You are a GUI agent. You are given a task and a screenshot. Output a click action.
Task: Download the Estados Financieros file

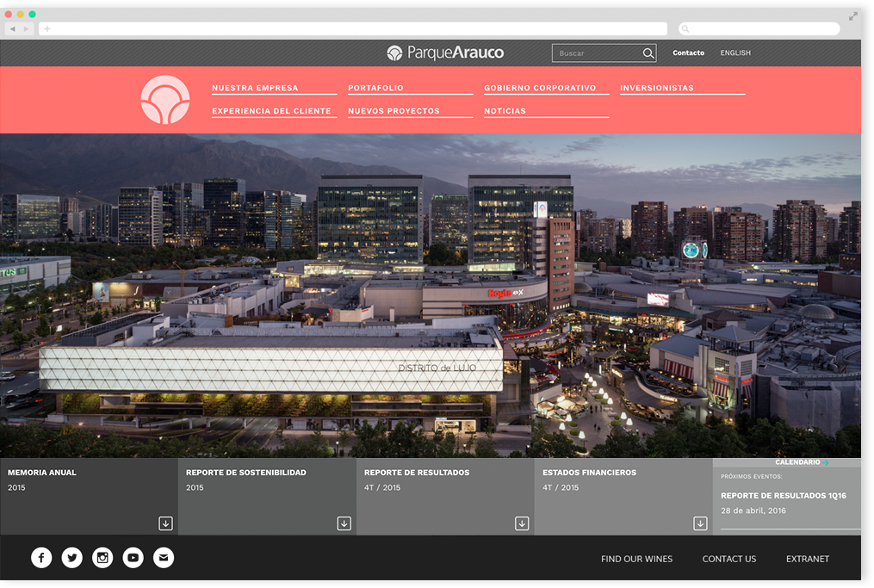(x=700, y=523)
